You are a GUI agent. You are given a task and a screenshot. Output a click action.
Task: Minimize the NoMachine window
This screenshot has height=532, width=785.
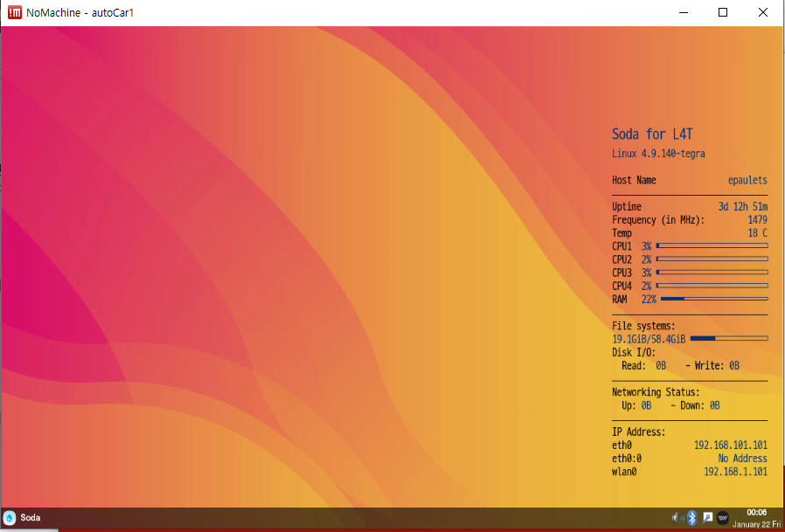click(x=684, y=12)
